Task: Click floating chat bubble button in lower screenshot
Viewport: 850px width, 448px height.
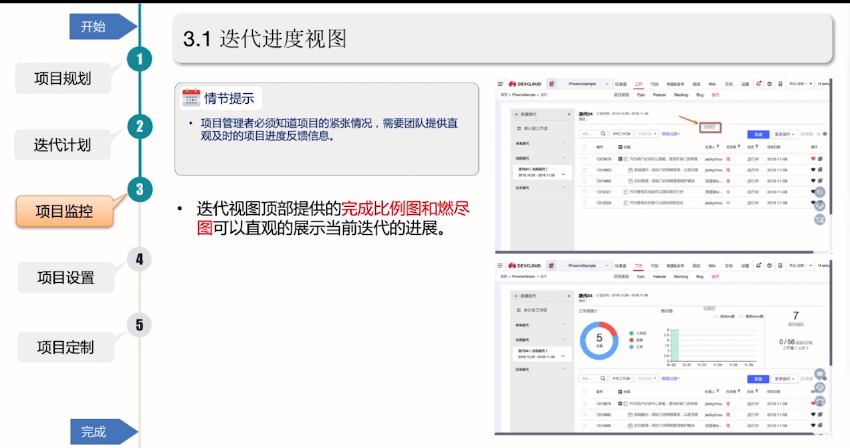Action: (820, 374)
